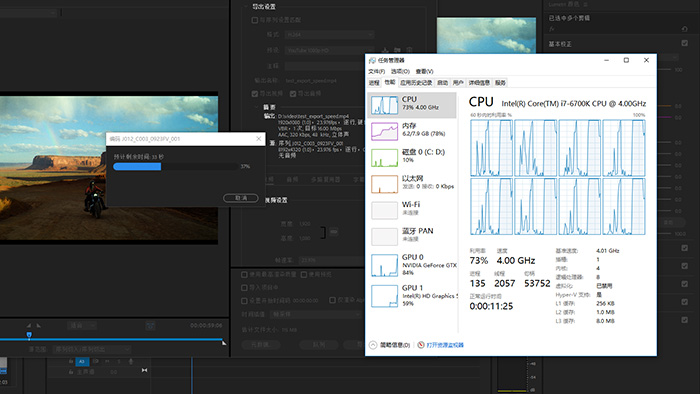Select the 内存 memory item in Task Manager
Image resolution: width=700 pixels, height=394 pixels.
pyautogui.click(x=412, y=132)
